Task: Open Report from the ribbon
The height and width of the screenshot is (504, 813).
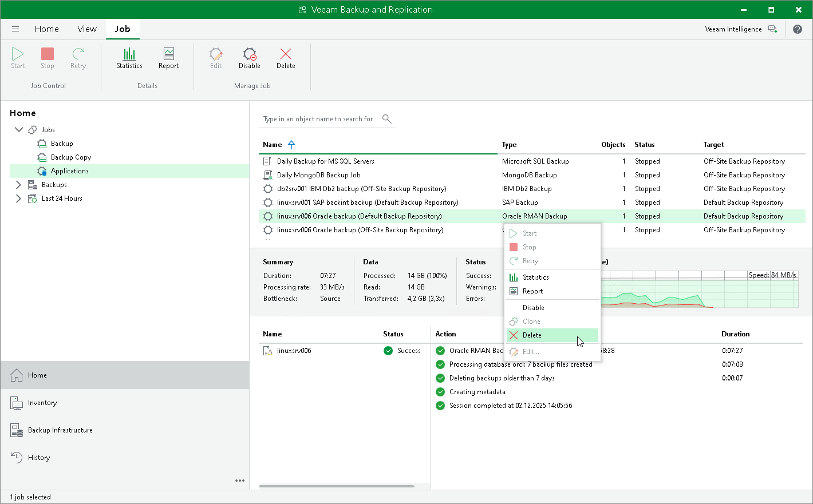Action: 168,58
